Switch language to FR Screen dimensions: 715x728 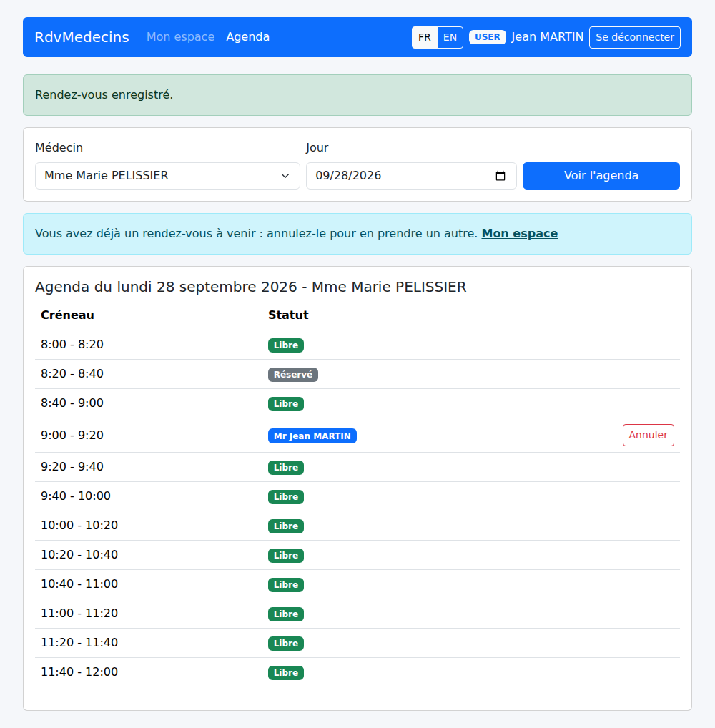coord(425,38)
